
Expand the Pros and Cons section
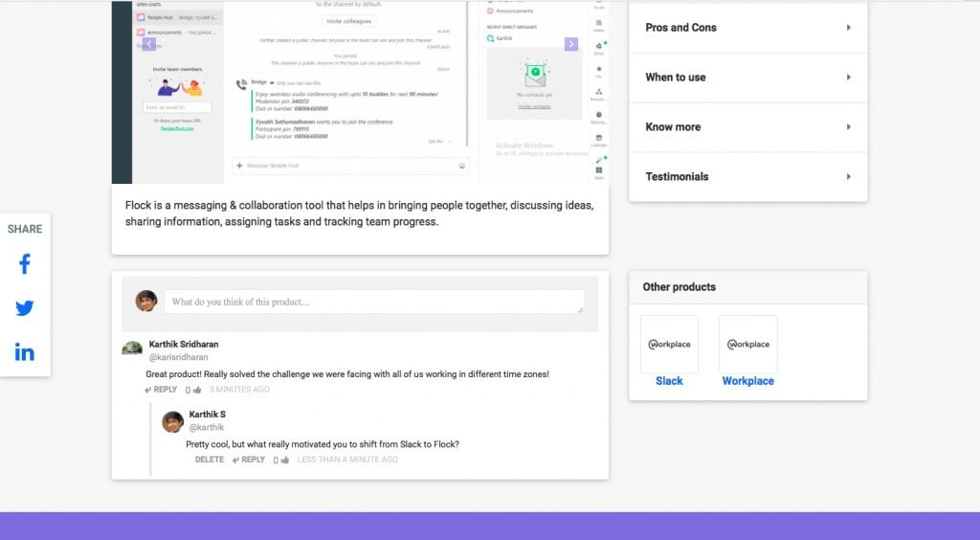click(x=748, y=28)
